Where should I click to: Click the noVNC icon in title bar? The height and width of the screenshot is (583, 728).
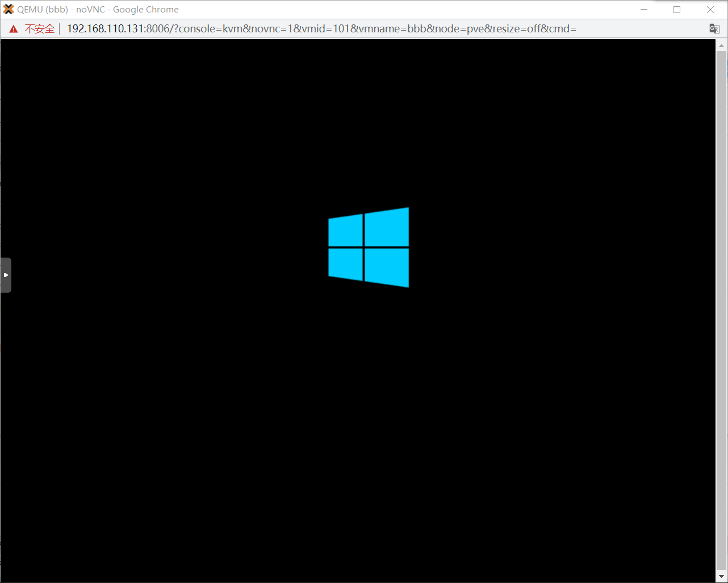pos(9,9)
